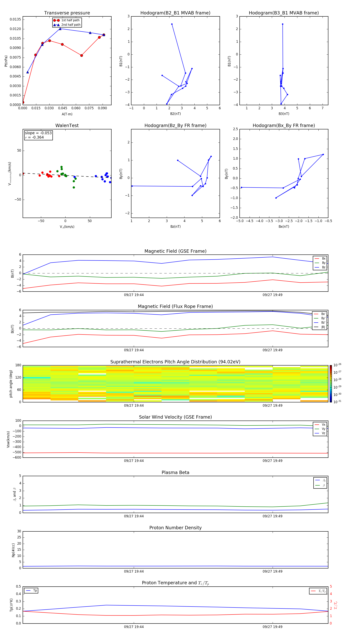Click the "Np(#/cc)" y-axis label
Screen dimensions: 351x644
click(x=13, y=550)
